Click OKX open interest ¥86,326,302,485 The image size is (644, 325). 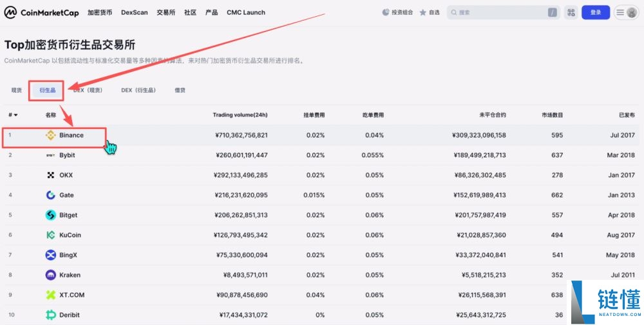tap(480, 175)
